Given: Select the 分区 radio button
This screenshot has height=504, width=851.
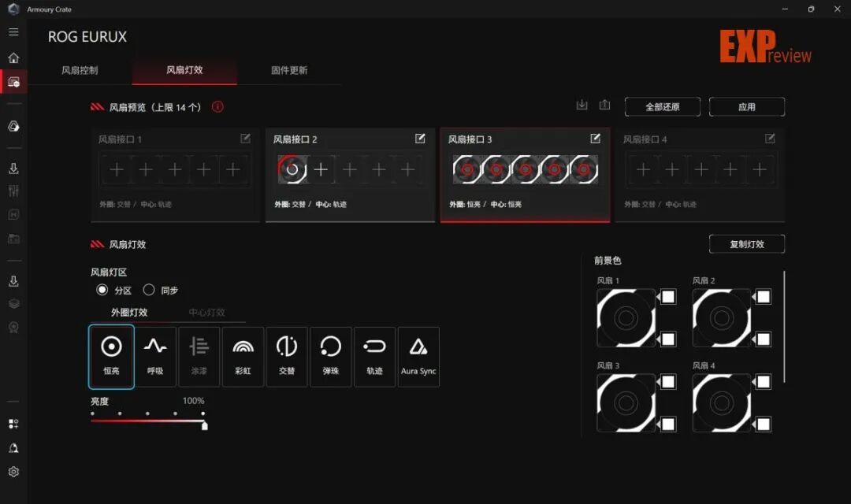Looking at the screenshot, I should [x=102, y=290].
